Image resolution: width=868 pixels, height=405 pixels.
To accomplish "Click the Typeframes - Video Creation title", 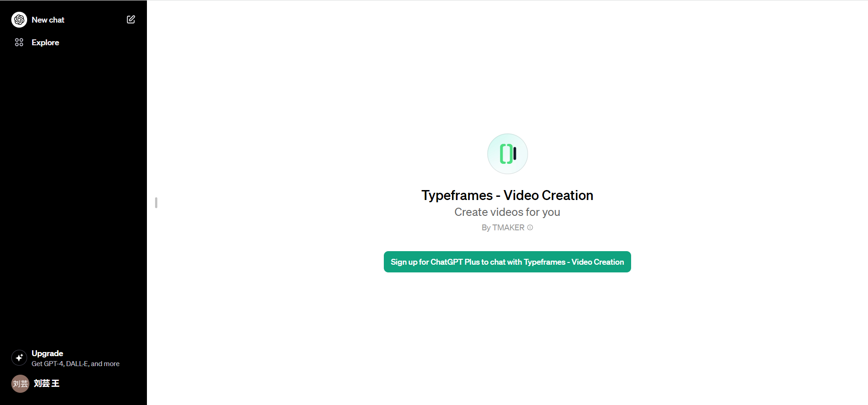I will click(x=507, y=195).
